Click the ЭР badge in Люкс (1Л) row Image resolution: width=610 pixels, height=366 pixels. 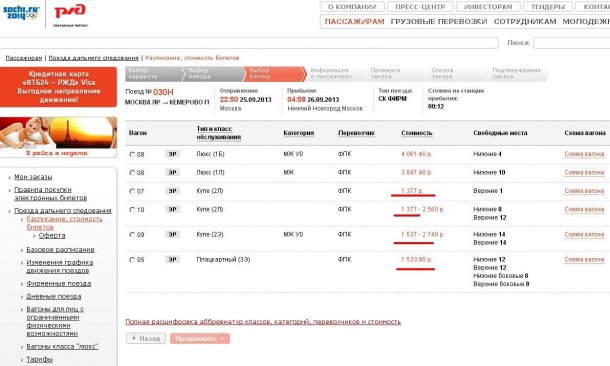pos(172,173)
